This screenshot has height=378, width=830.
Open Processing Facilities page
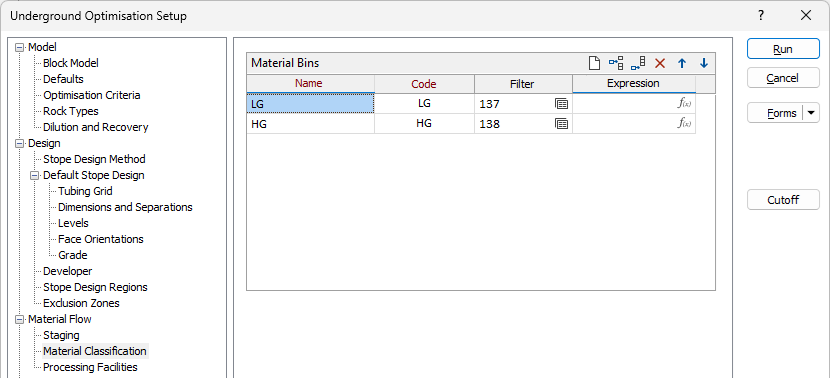click(x=90, y=367)
